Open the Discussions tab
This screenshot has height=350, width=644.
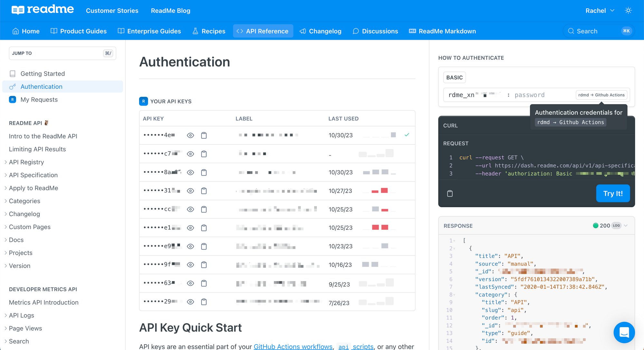point(375,31)
